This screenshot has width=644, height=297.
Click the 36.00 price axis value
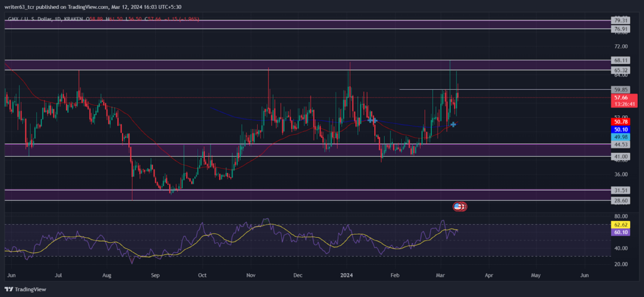point(622,174)
